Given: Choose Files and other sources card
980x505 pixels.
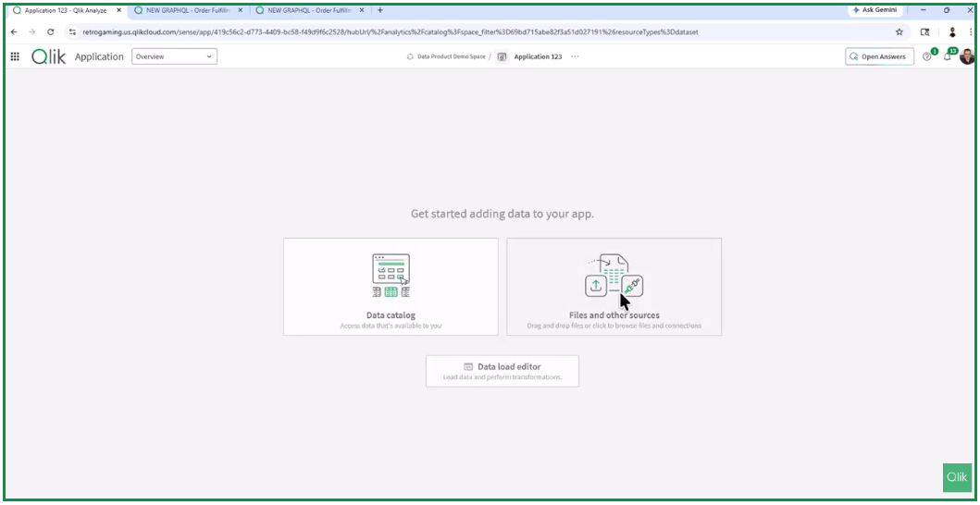Looking at the screenshot, I should tap(614, 287).
